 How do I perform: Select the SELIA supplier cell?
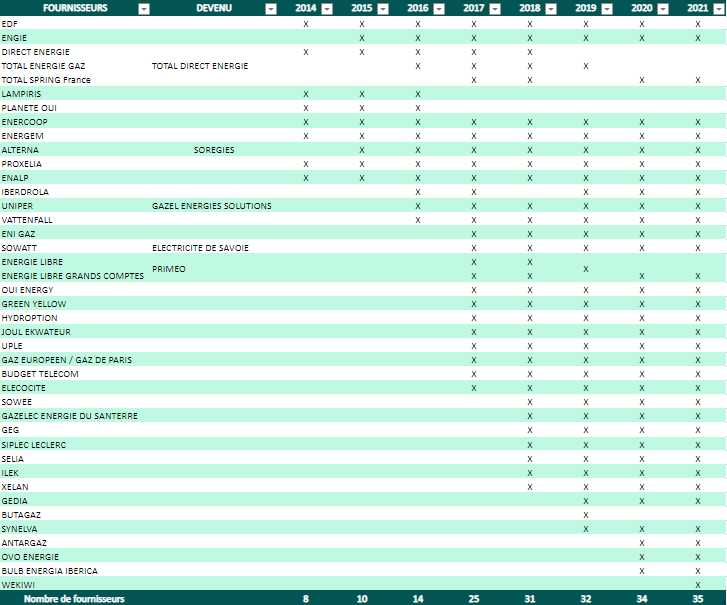tap(75, 459)
